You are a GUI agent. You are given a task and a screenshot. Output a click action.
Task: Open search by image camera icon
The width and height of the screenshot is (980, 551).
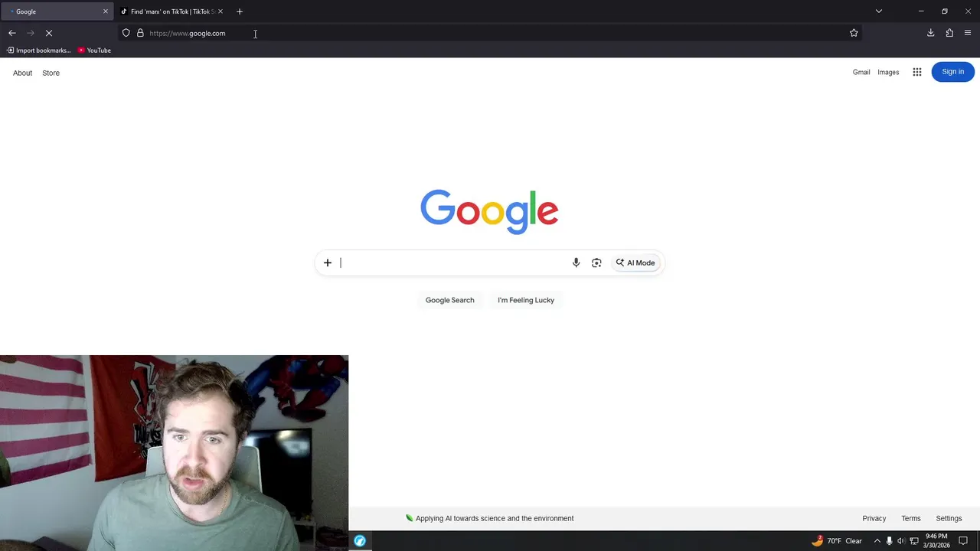pos(596,262)
